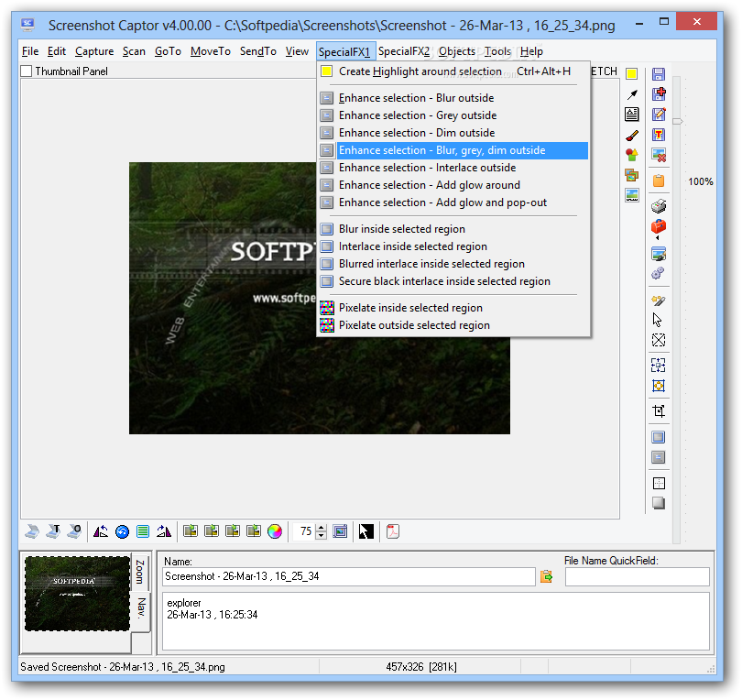Screen dimensions: 742x700
Task: Open the Objects menu
Action: coord(457,51)
